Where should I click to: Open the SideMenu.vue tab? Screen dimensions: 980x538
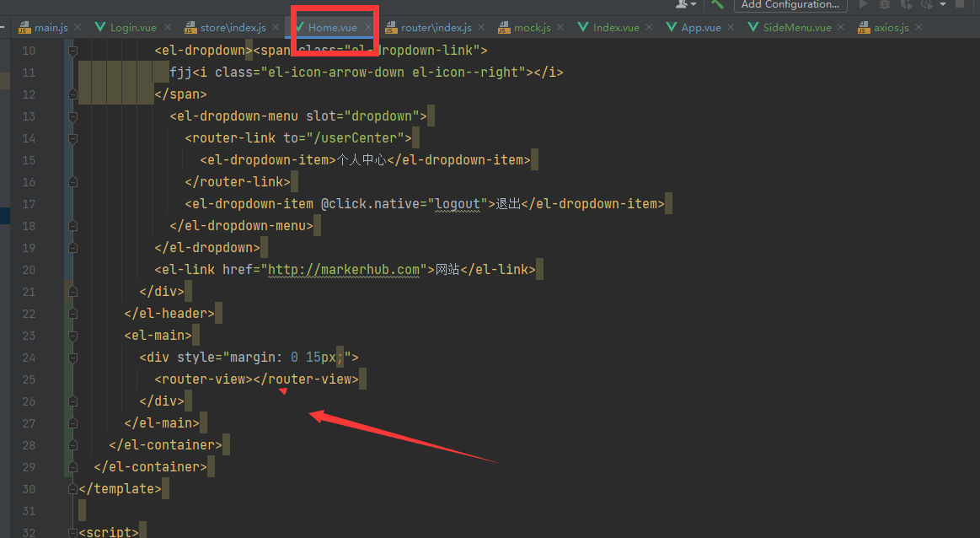(x=797, y=28)
